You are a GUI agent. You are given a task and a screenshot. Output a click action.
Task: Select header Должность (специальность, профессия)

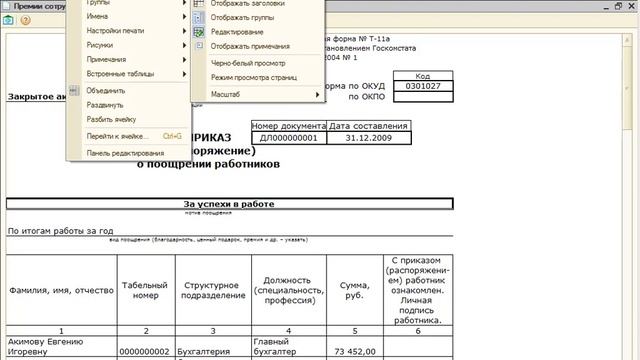coord(289,290)
